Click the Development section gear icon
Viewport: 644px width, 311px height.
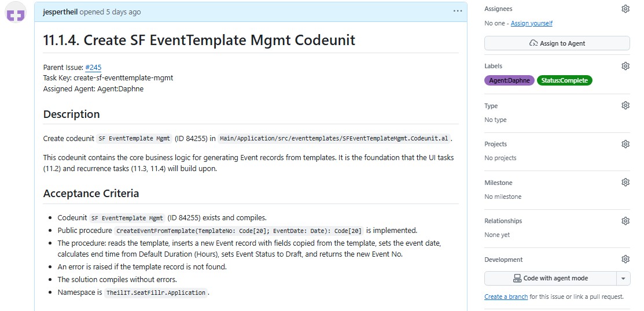(x=625, y=260)
